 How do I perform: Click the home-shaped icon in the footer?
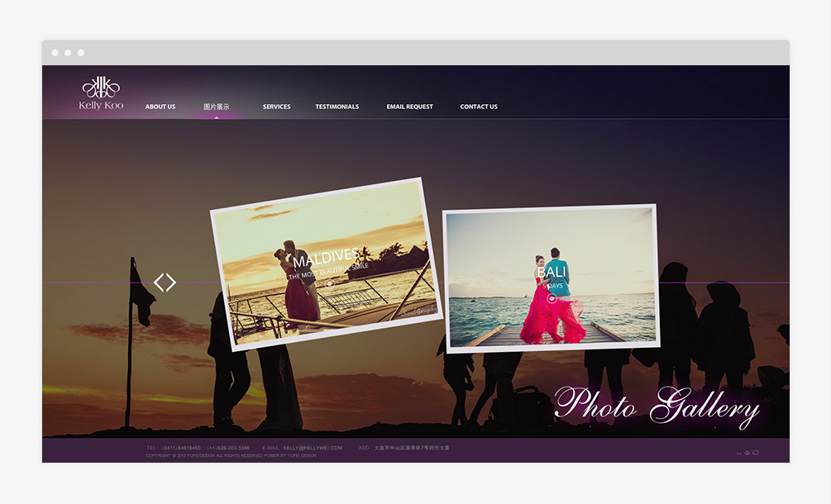[747, 453]
